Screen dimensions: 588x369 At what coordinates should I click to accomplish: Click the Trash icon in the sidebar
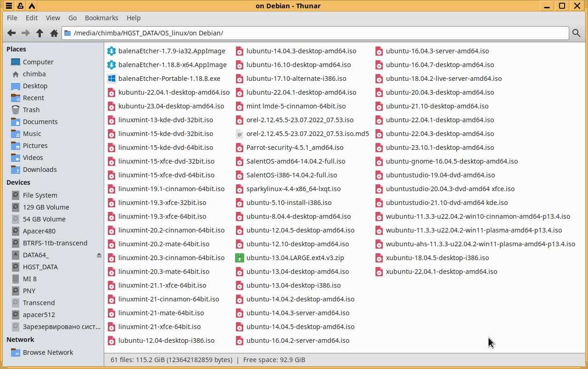tap(16, 110)
